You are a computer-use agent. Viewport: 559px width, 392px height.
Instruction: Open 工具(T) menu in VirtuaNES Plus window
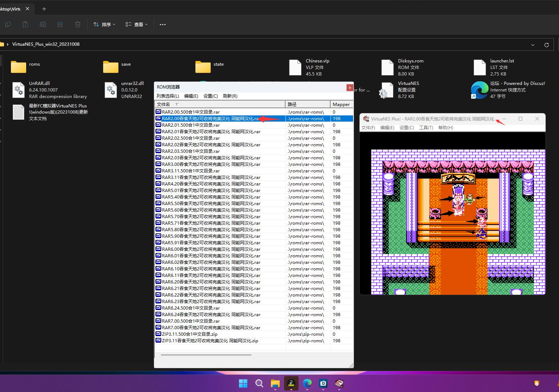[426, 127]
